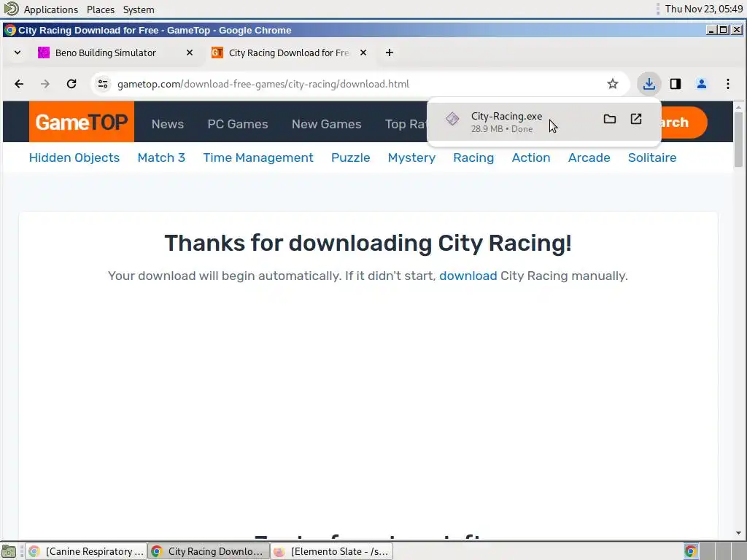The image size is (747, 560).
Task: Click the orange Search button
Action: pos(684,122)
